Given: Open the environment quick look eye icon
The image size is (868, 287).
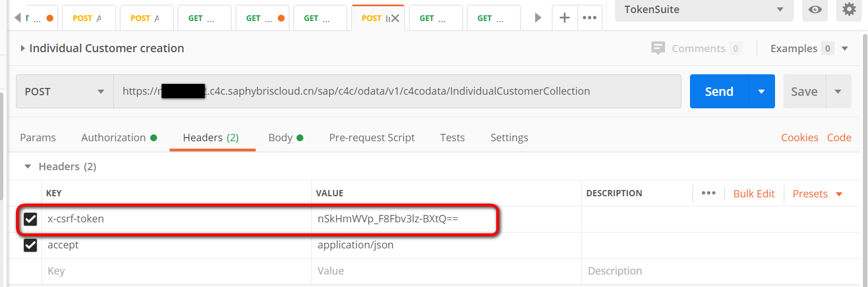Looking at the screenshot, I should tap(815, 10).
